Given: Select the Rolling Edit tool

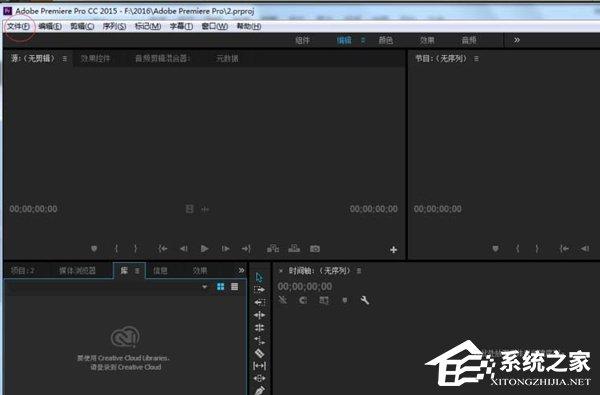Looking at the screenshot, I should [x=259, y=328].
